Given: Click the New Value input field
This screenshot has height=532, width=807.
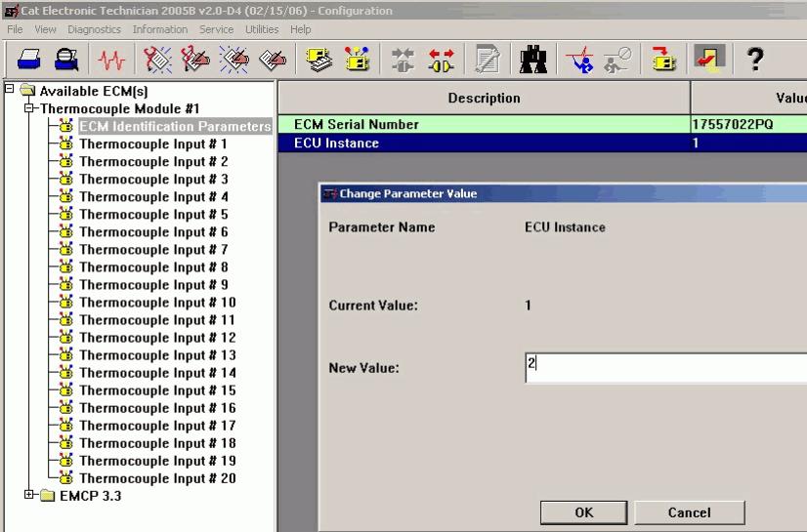Looking at the screenshot, I should (666, 368).
